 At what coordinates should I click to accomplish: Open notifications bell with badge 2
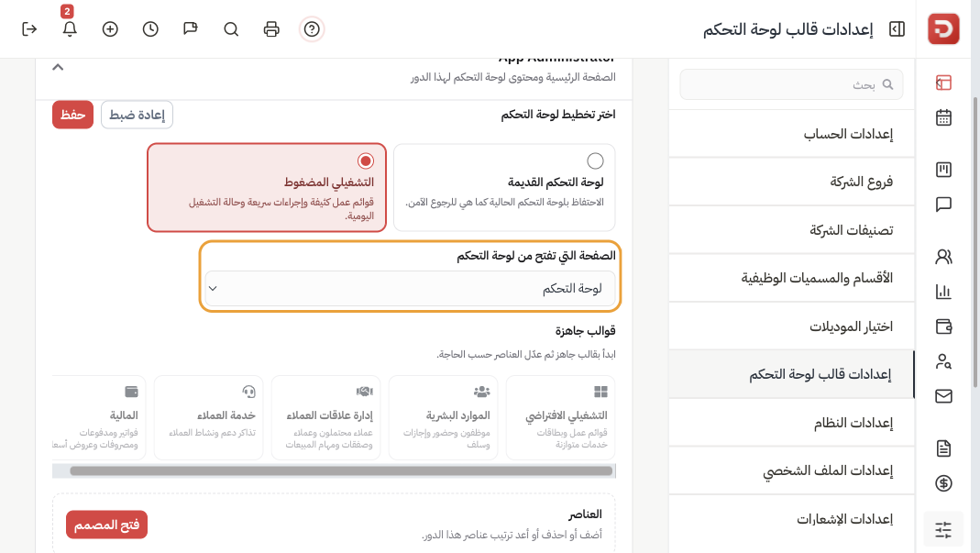tap(70, 29)
